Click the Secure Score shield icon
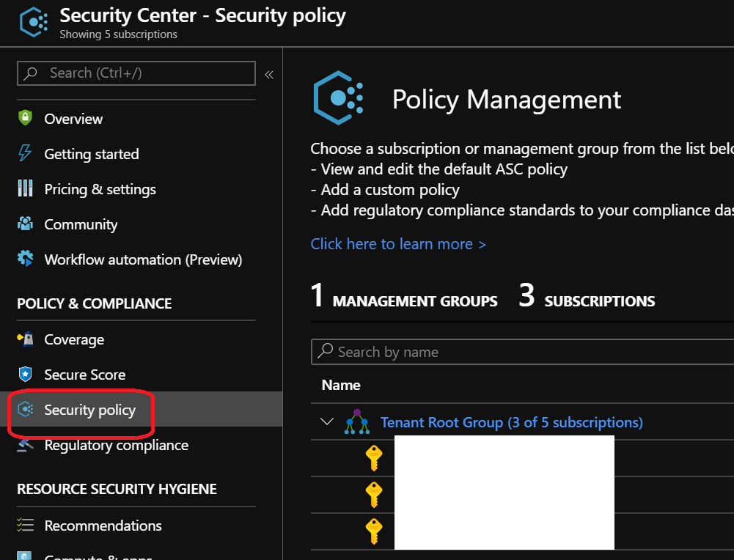This screenshot has width=734, height=560. pos(26,374)
